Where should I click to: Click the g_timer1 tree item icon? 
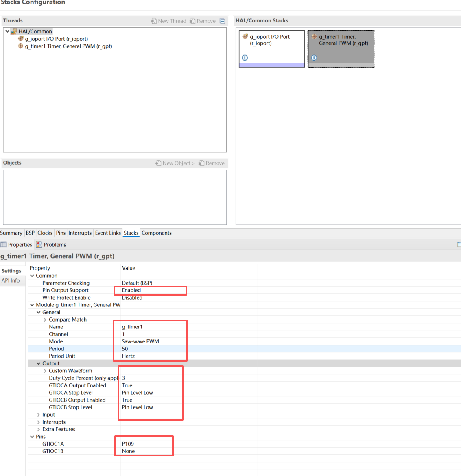pos(21,46)
